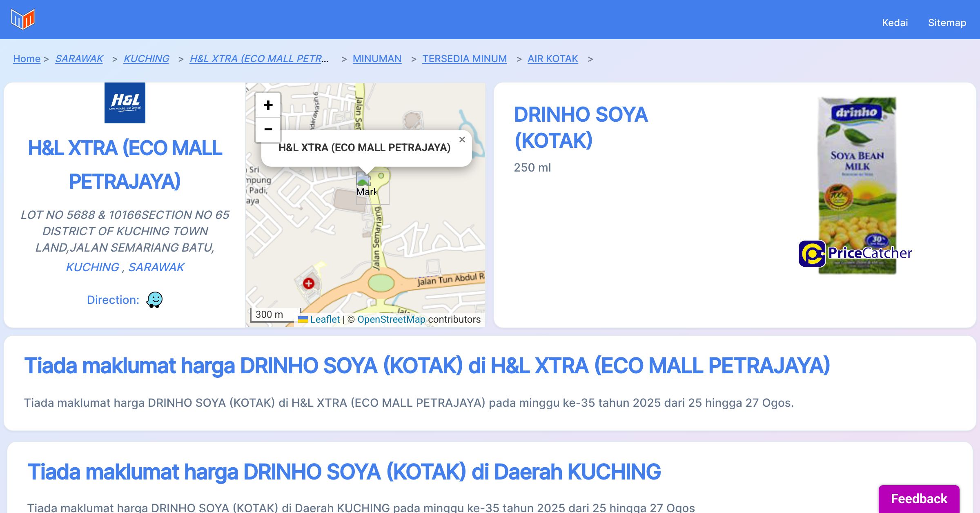Click the 250 ml size text
Image resolution: width=980 pixels, height=513 pixels.
(x=532, y=167)
